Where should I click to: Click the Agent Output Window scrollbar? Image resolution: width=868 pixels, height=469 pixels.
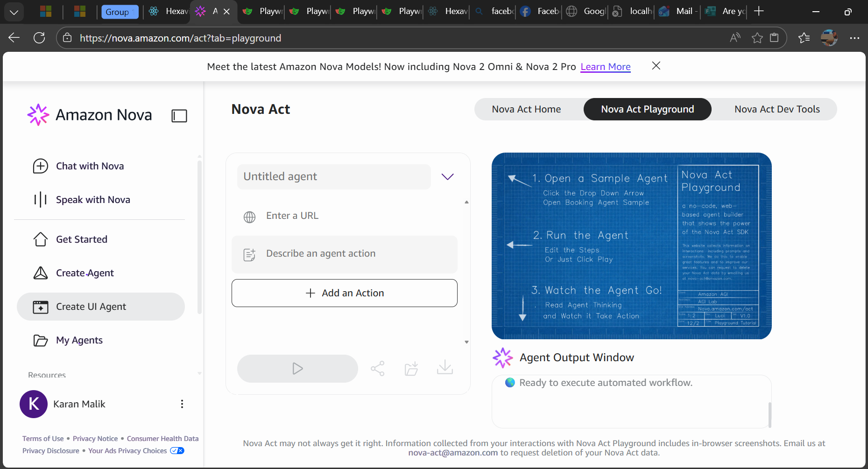click(x=769, y=414)
